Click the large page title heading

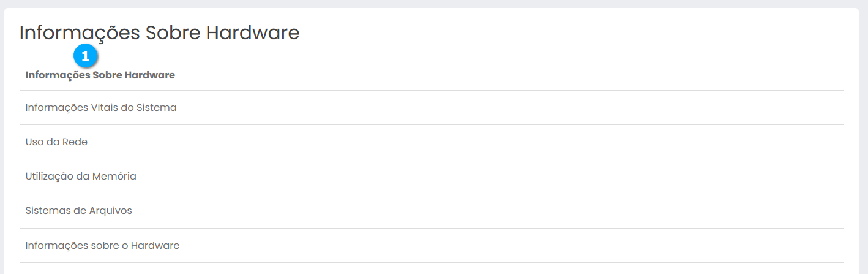click(159, 33)
